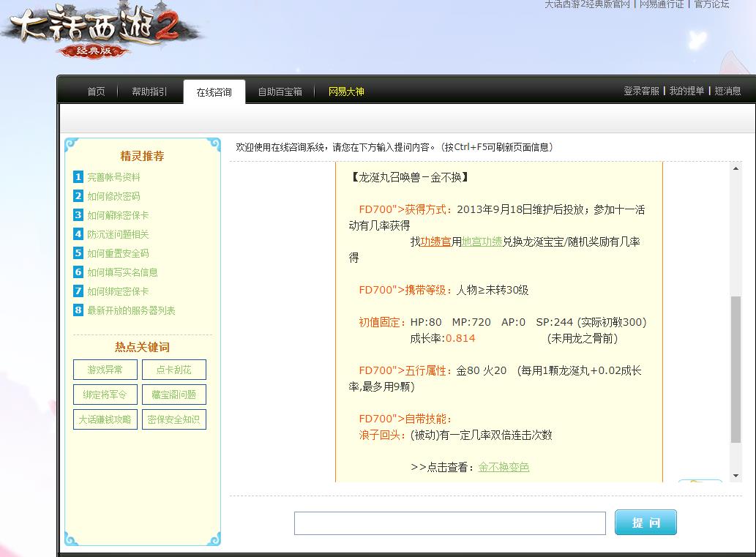Screen dimensions: 756x557
Task: Open 网易通行证 top link
Action: click(x=662, y=4)
